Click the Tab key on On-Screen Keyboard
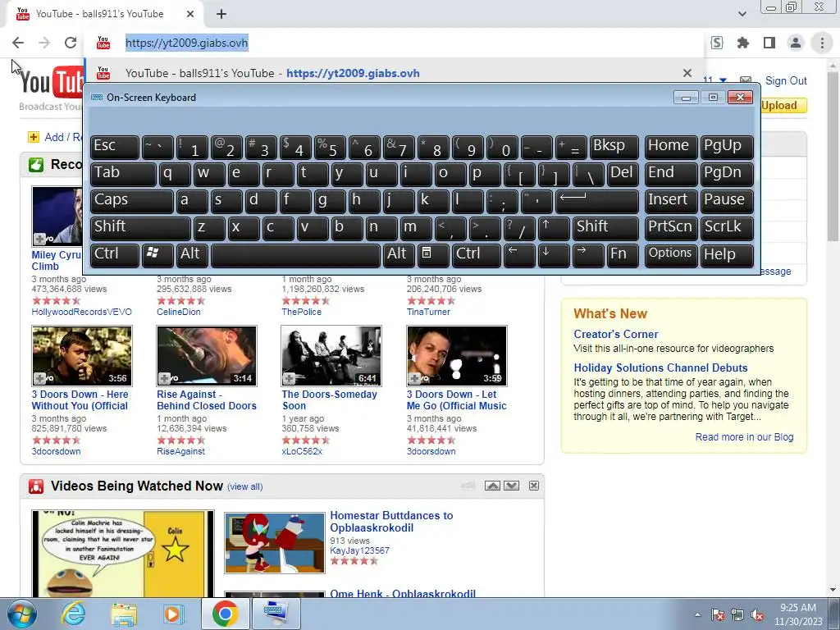 123,174
